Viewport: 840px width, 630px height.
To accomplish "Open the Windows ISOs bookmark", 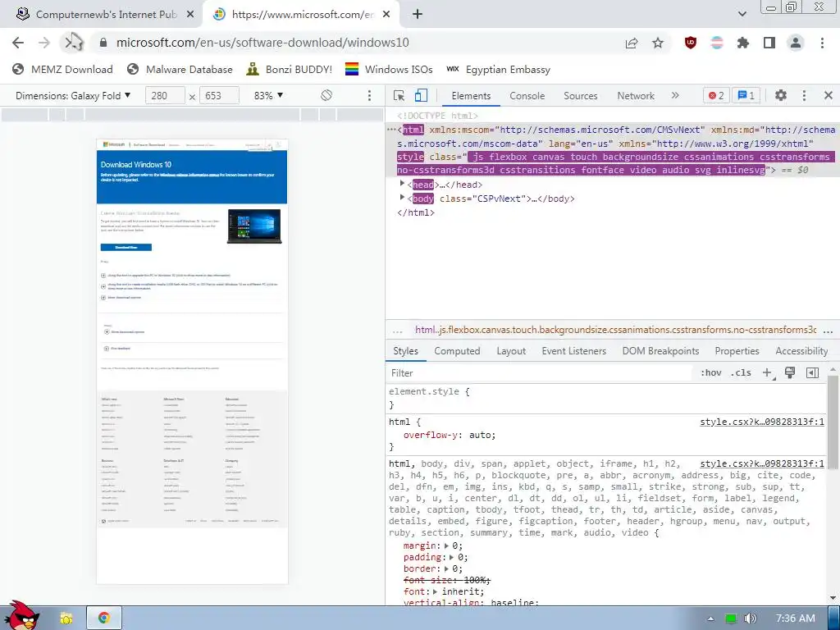I will 389,69.
